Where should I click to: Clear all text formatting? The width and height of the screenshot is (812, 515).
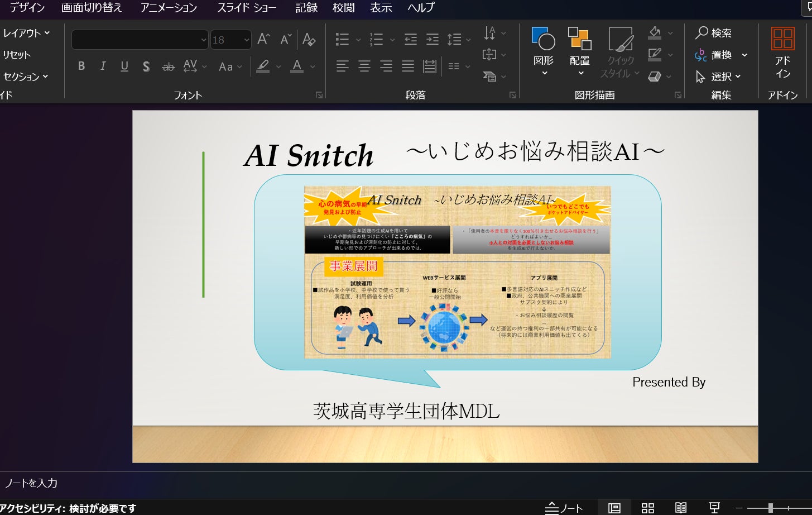pos(309,39)
